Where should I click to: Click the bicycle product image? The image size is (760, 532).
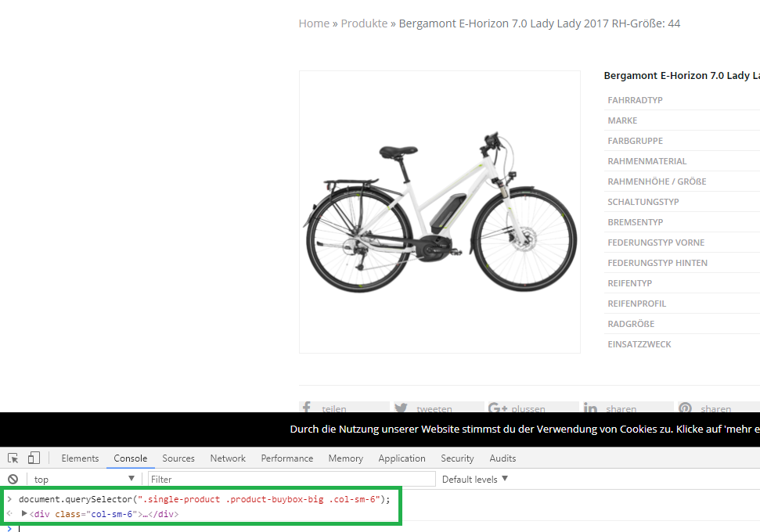point(440,212)
